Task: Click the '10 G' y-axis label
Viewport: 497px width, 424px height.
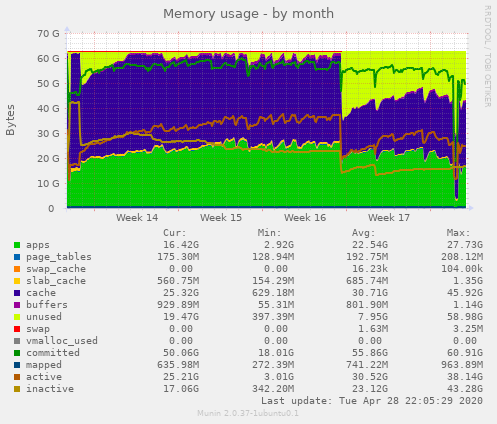Action: point(48,184)
